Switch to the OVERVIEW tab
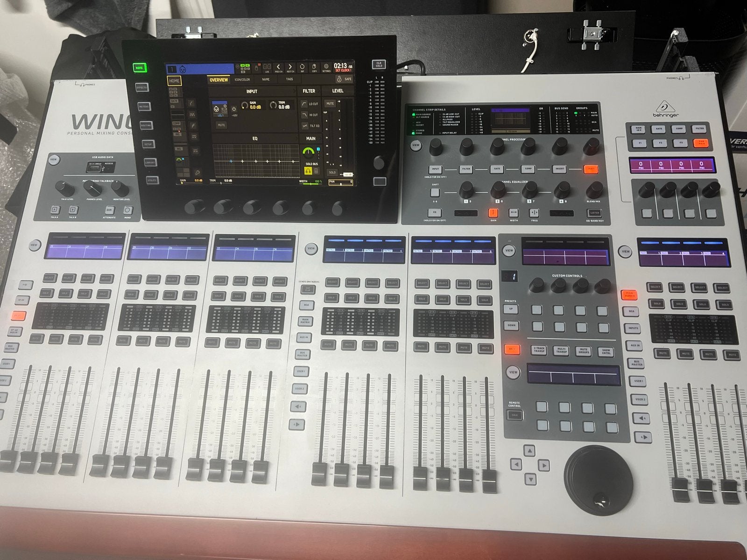This screenshot has height=560, width=747. coord(218,80)
